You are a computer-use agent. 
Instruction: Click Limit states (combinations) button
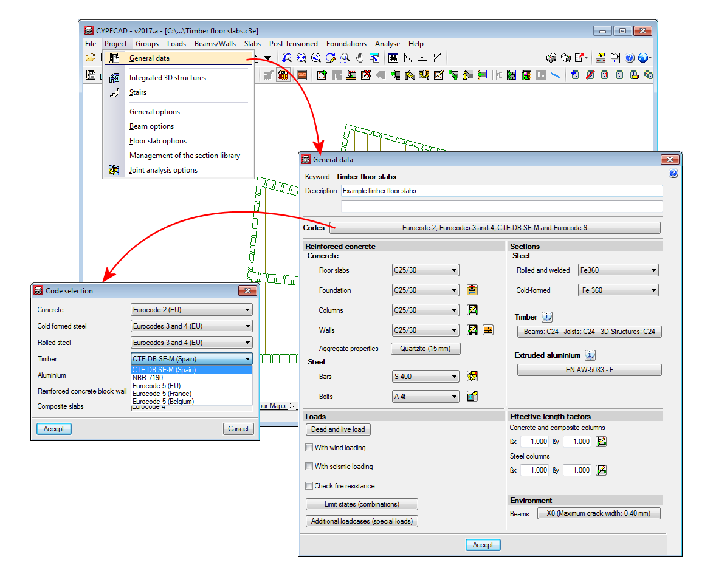362,504
